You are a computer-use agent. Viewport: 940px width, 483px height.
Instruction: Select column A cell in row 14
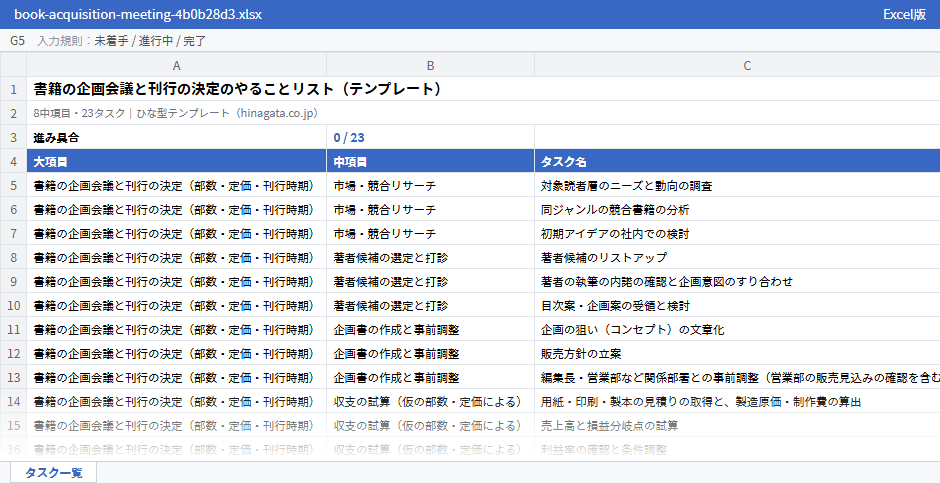click(x=176, y=402)
